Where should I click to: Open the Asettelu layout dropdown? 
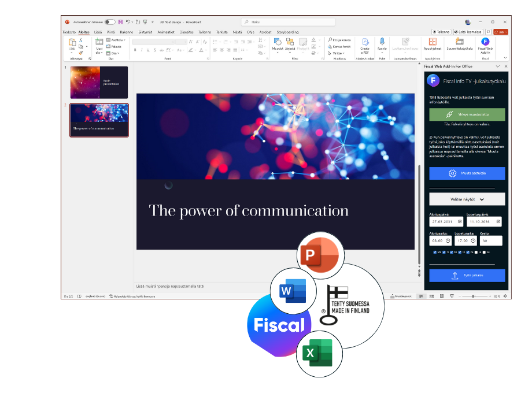116,40
